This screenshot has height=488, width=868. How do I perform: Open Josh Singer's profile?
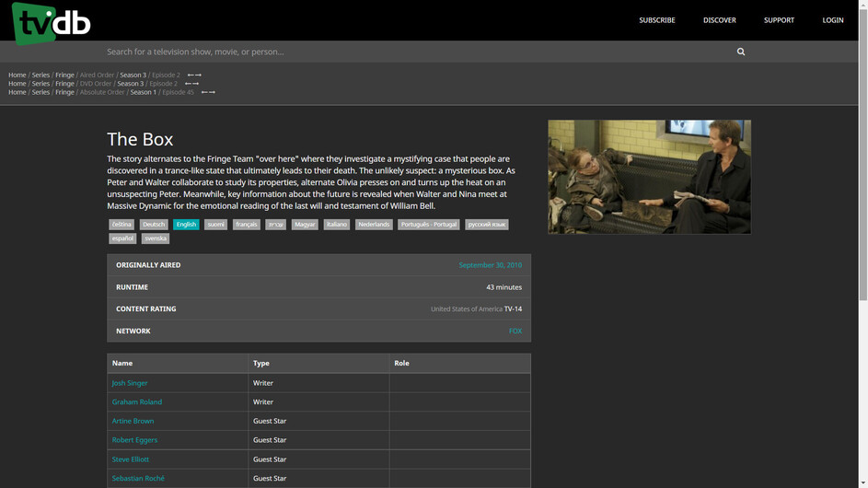(130, 383)
